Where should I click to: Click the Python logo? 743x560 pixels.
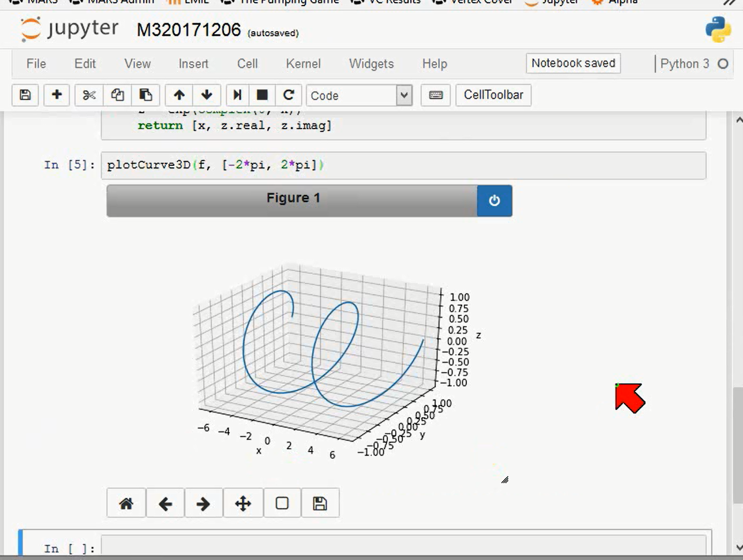point(718,29)
